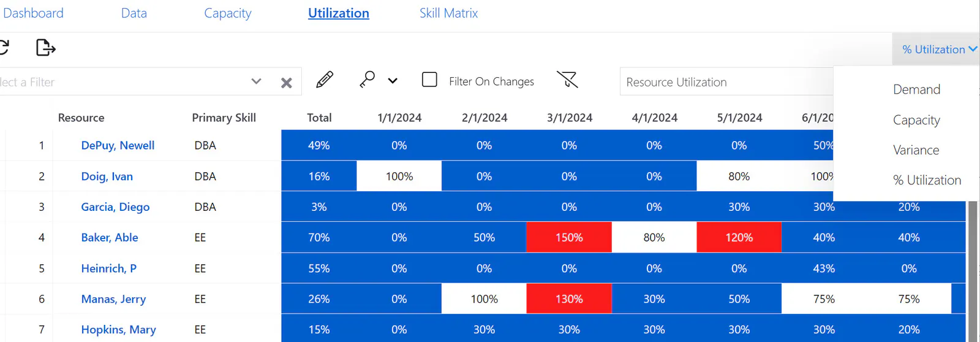Select Garcia's 3% total cell
Screen dimensions: 980x342
[318, 207]
